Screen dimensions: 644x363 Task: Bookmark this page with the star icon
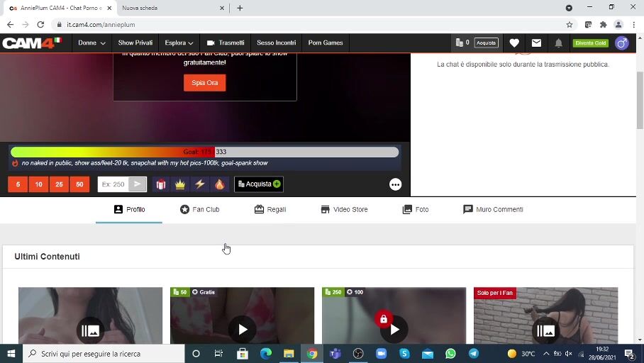(569, 24)
